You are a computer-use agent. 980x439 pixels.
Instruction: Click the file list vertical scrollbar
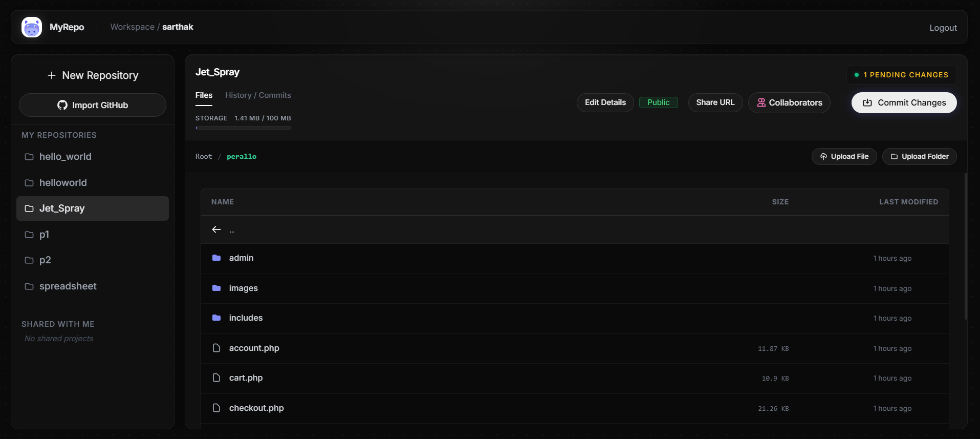(x=966, y=246)
